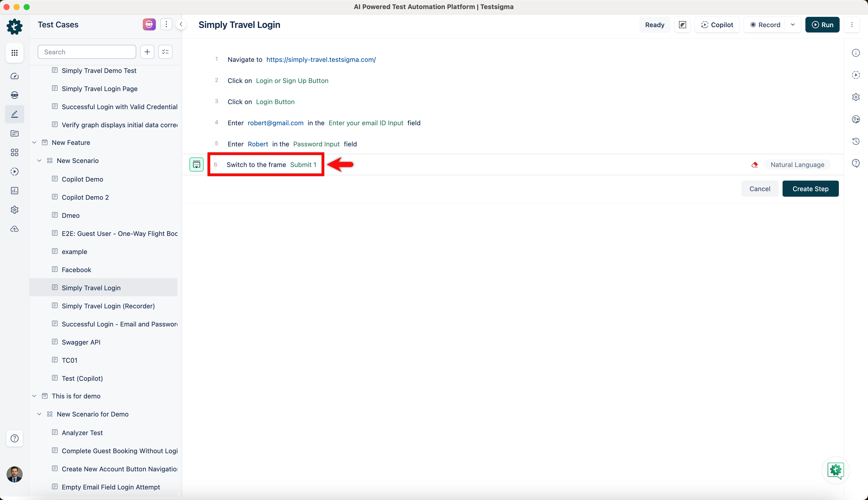Click the cloud upload icon
This screenshot has height=500, width=868.
[x=14, y=229]
